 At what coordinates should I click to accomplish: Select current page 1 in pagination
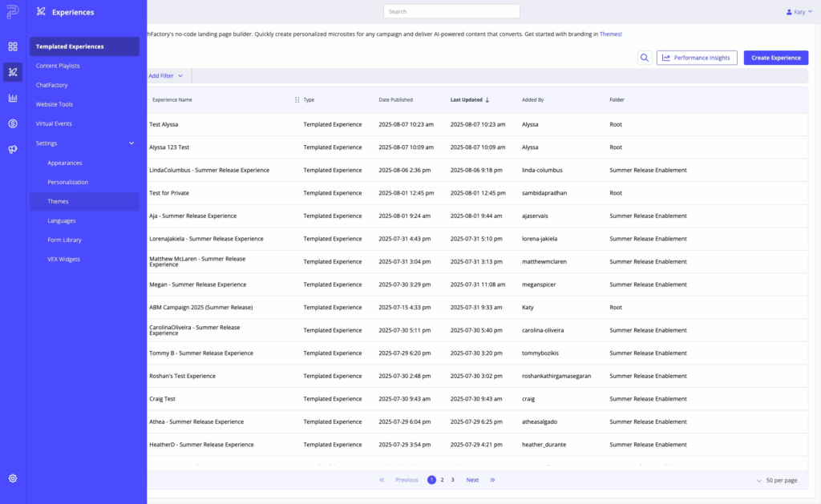(x=431, y=480)
